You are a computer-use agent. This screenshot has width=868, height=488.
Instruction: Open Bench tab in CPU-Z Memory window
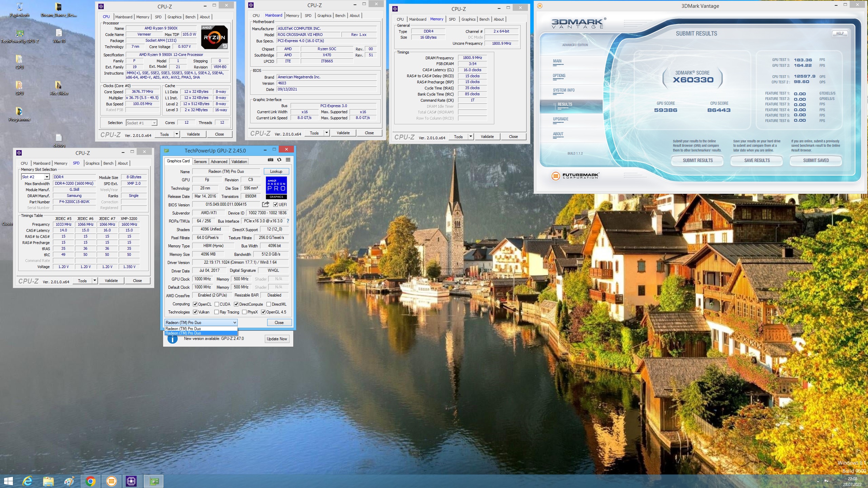point(484,19)
